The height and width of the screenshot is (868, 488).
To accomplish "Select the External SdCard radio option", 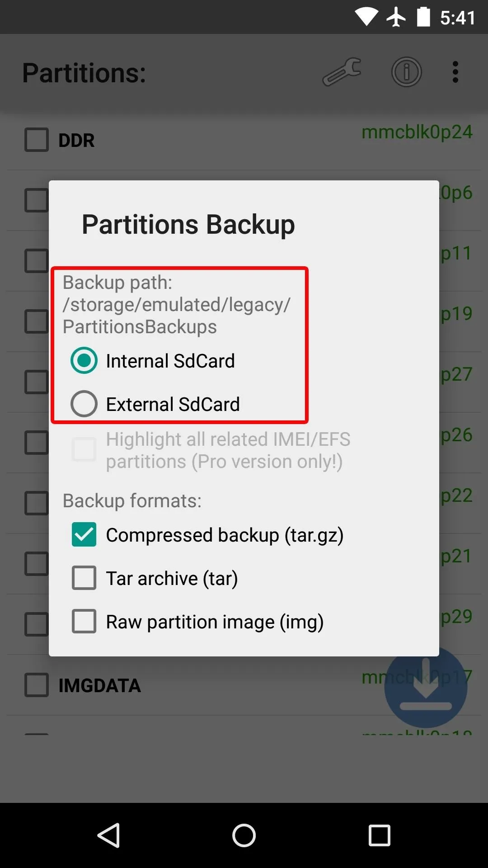I will point(155,404).
